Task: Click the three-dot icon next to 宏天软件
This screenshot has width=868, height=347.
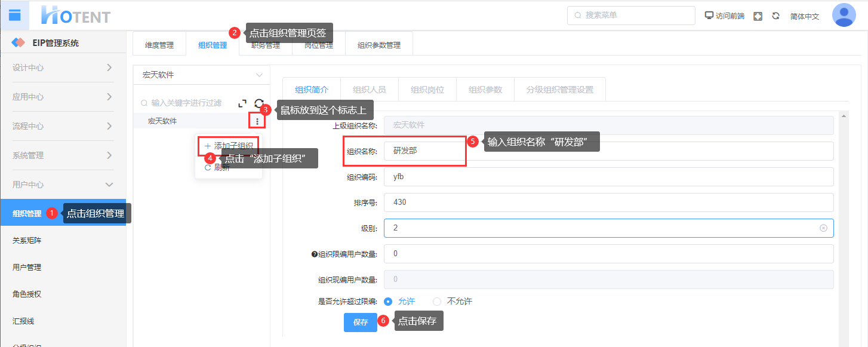Action: [x=257, y=121]
